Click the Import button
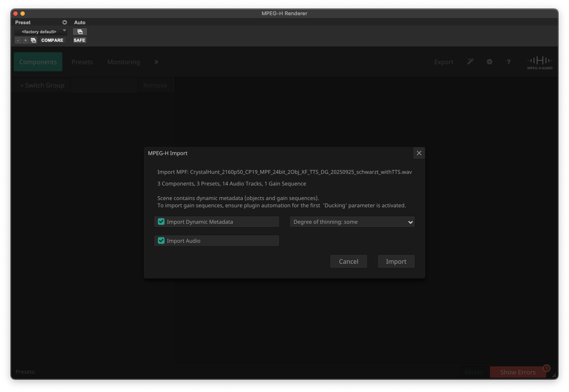The height and width of the screenshot is (392, 569). pyautogui.click(x=396, y=261)
